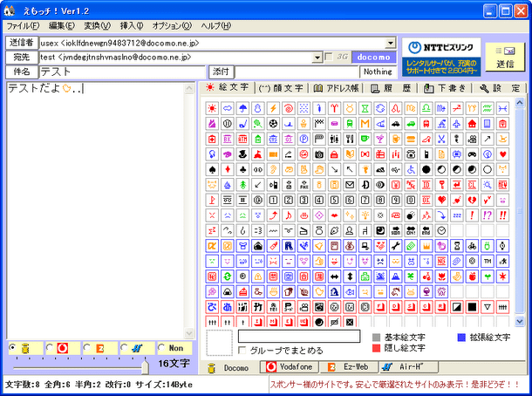Select the Non carrier radio button
The image size is (532, 396).
161,347
